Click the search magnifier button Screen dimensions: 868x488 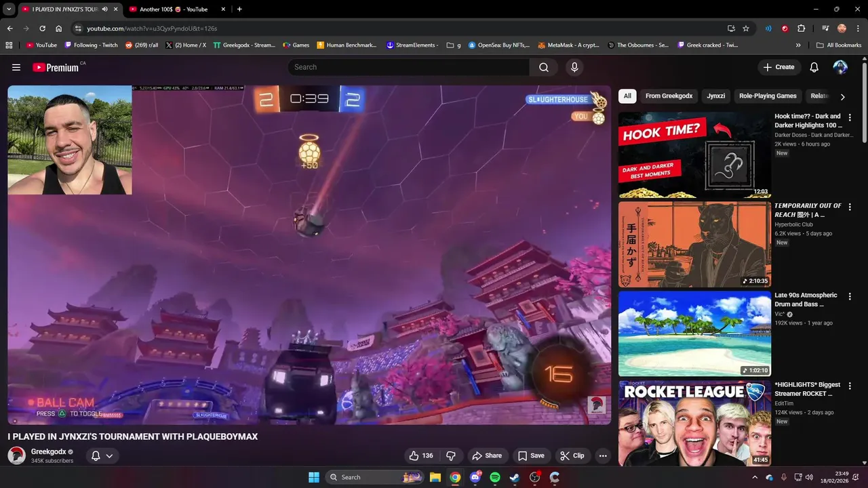point(544,67)
